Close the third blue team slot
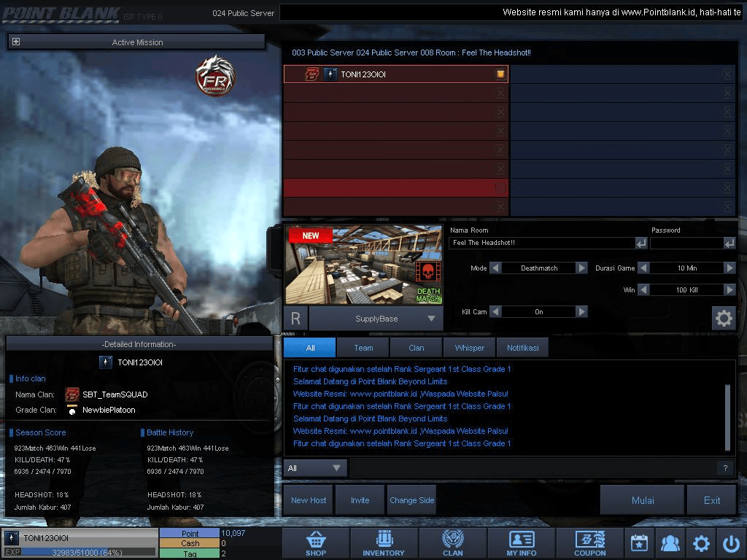Screen dimensions: 747x560 [x=727, y=112]
